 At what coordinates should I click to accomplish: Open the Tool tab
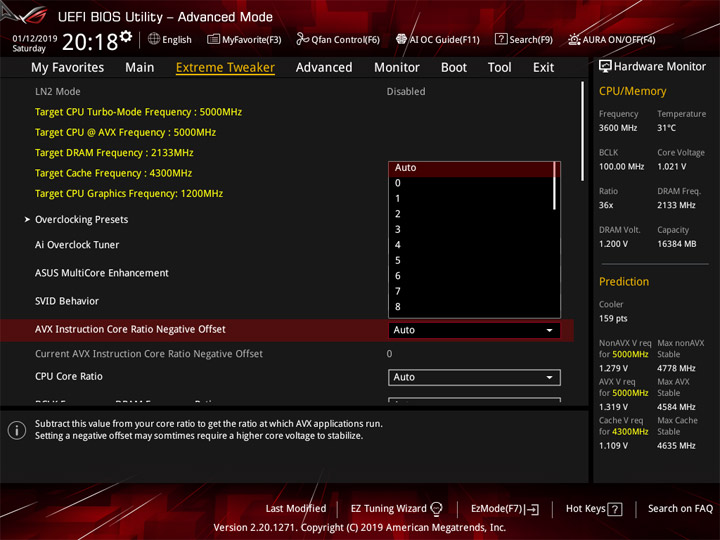[x=500, y=68]
